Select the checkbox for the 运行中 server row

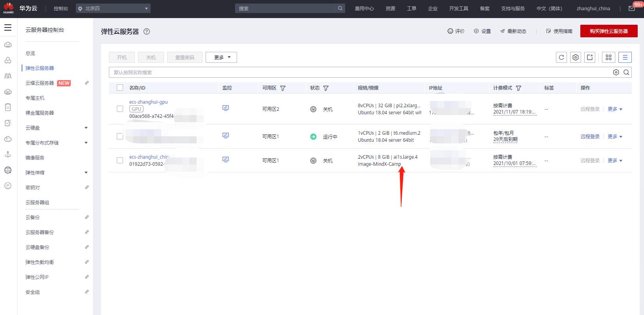pyautogui.click(x=120, y=136)
